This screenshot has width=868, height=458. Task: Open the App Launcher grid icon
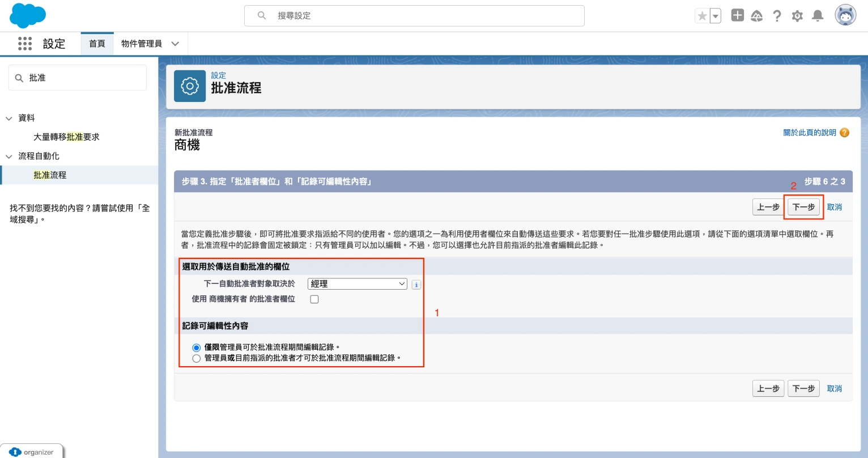coord(25,44)
